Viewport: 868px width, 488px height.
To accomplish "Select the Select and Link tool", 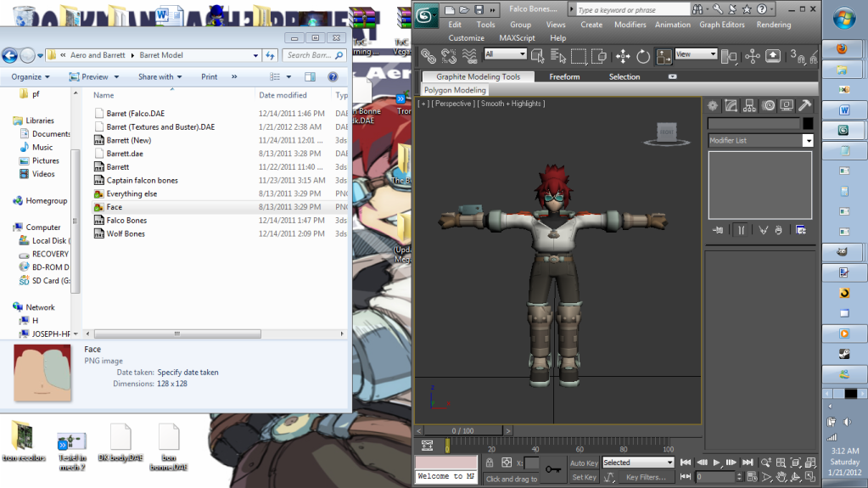I will click(428, 56).
